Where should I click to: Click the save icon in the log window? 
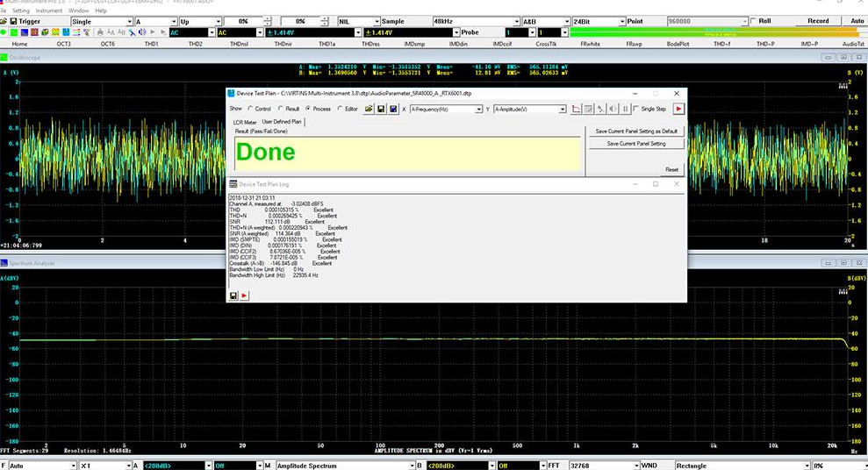pyautogui.click(x=233, y=296)
